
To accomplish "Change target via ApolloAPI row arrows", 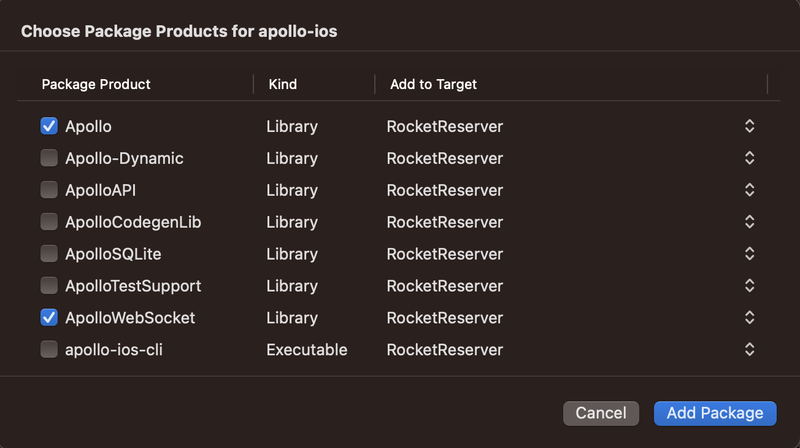I will [x=749, y=190].
